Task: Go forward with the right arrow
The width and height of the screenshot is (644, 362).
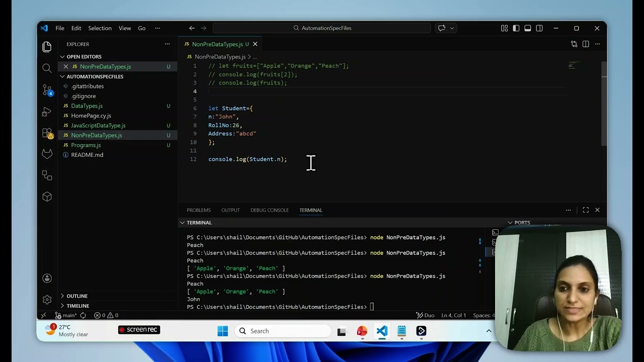Action: click(x=203, y=28)
